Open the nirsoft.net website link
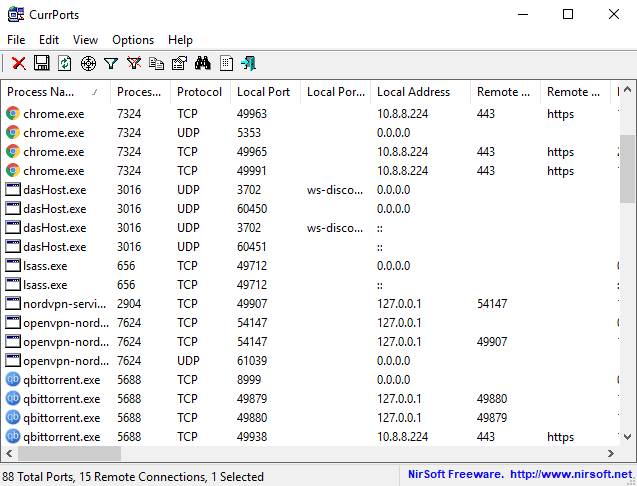Screen dimensions: 637x486 [x=570, y=474]
